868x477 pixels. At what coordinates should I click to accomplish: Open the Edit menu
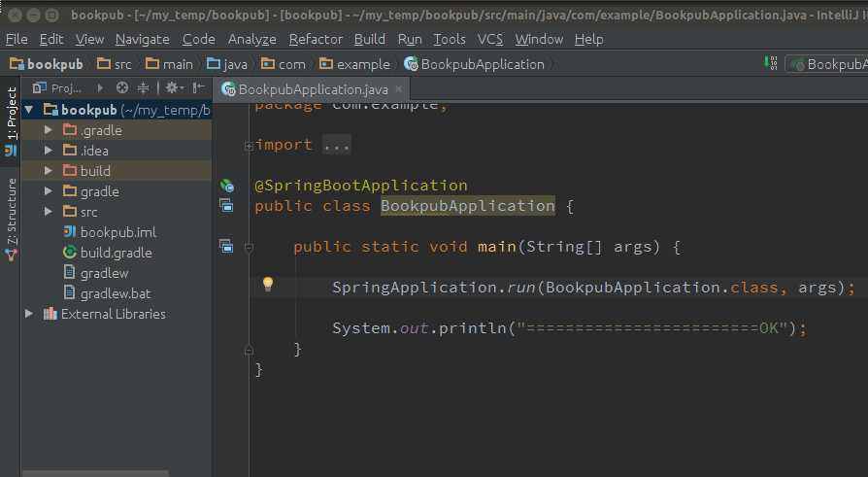point(51,39)
